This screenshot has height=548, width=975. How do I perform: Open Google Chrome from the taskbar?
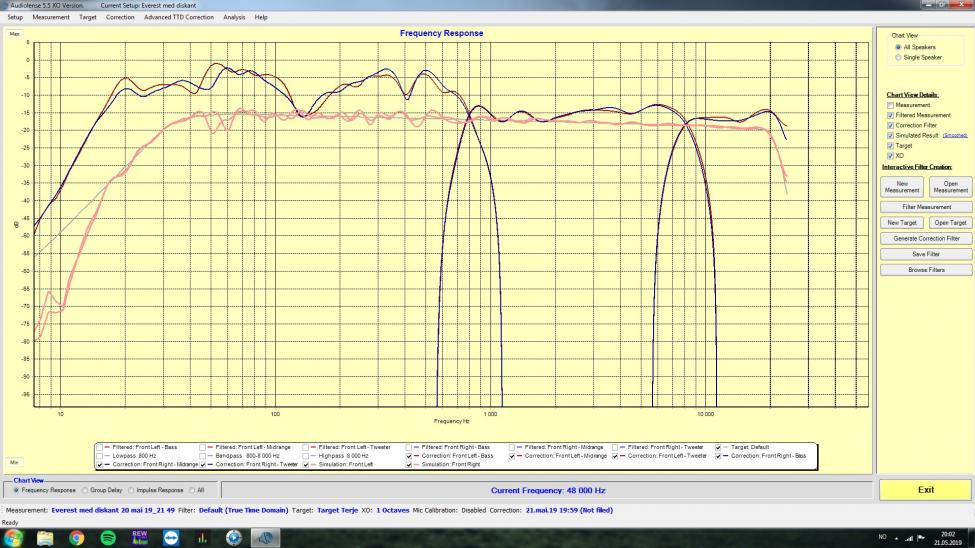[x=77, y=538]
